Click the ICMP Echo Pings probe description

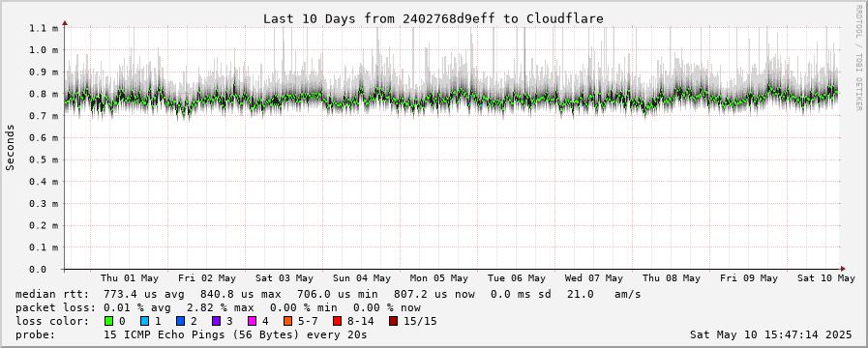click(235, 334)
